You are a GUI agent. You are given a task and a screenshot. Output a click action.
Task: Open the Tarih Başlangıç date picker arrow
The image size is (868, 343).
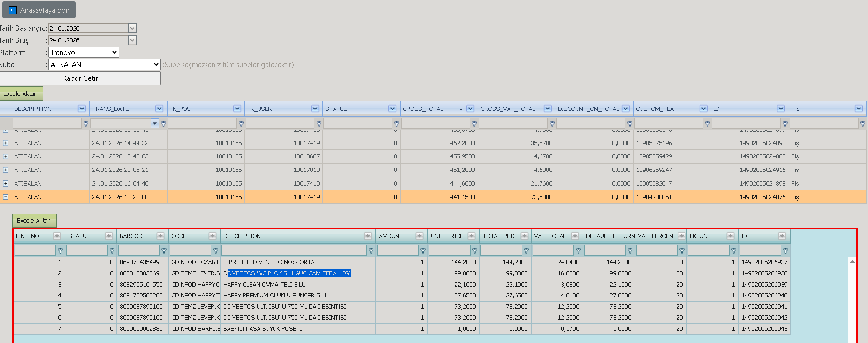click(132, 28)
